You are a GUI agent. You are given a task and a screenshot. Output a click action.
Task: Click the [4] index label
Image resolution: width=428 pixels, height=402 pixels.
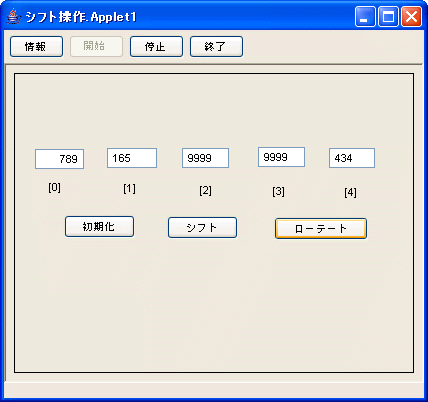350,192
